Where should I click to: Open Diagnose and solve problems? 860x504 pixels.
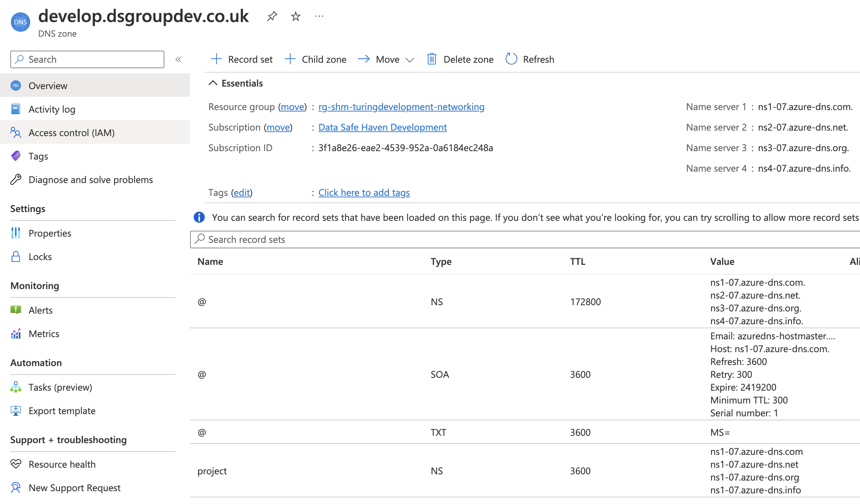point(90,179)
